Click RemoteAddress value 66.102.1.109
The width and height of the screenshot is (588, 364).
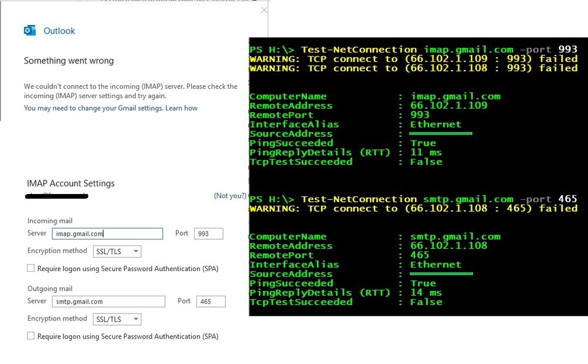click(x=449, y=106)
